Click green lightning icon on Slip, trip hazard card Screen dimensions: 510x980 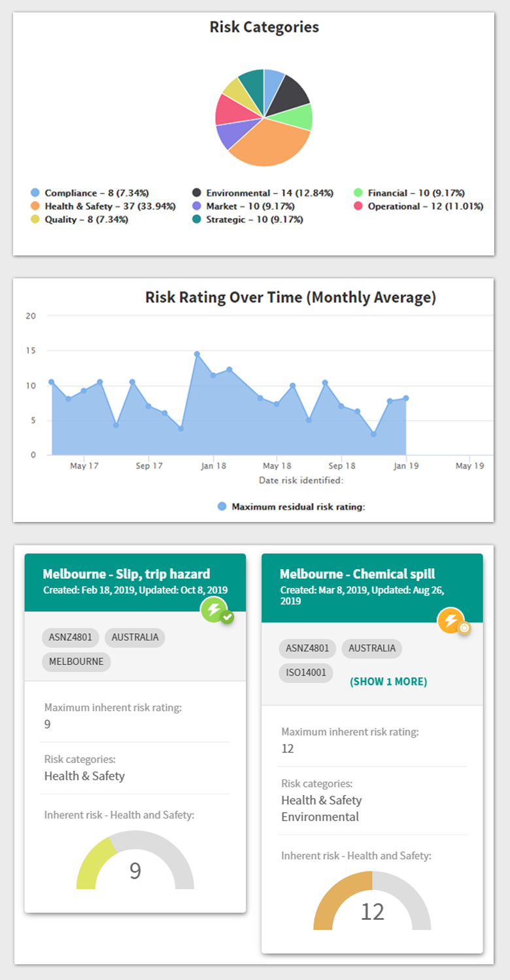pos(214,611)
